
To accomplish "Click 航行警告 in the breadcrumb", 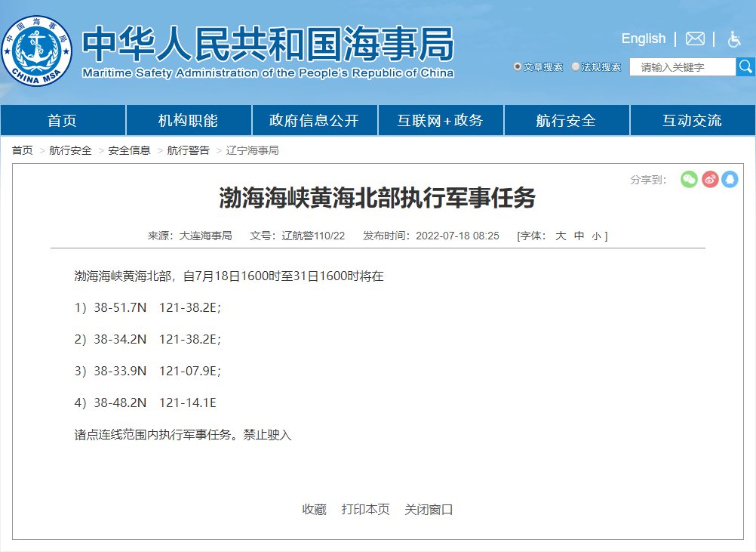I will tap(189, 150).
